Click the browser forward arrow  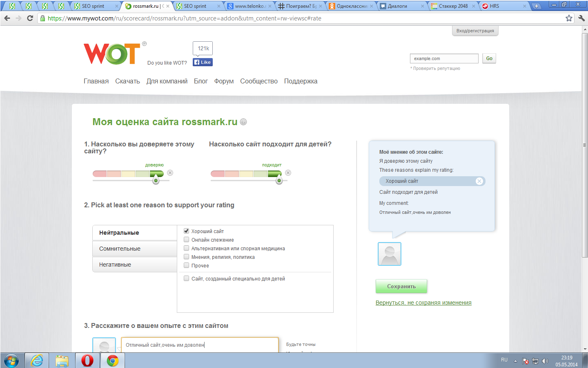pos(18,18)
